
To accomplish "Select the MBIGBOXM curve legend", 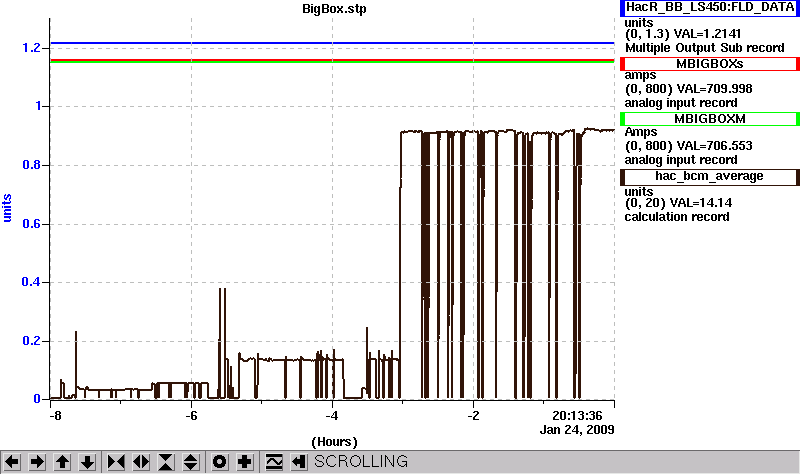I will tap(710, 119).
